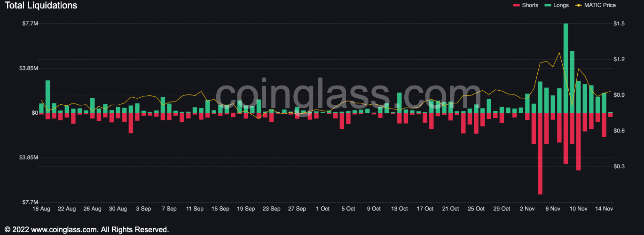This screenshot has height=235, width=644.
Task: Click the Total Liquidations chart title
Action: point(41,6)
